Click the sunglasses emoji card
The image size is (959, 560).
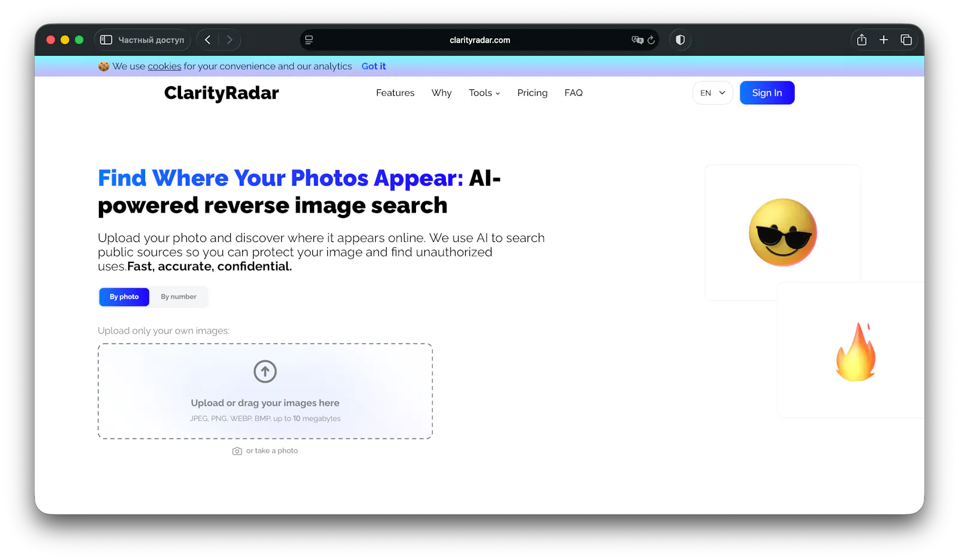tap(783, 232)
